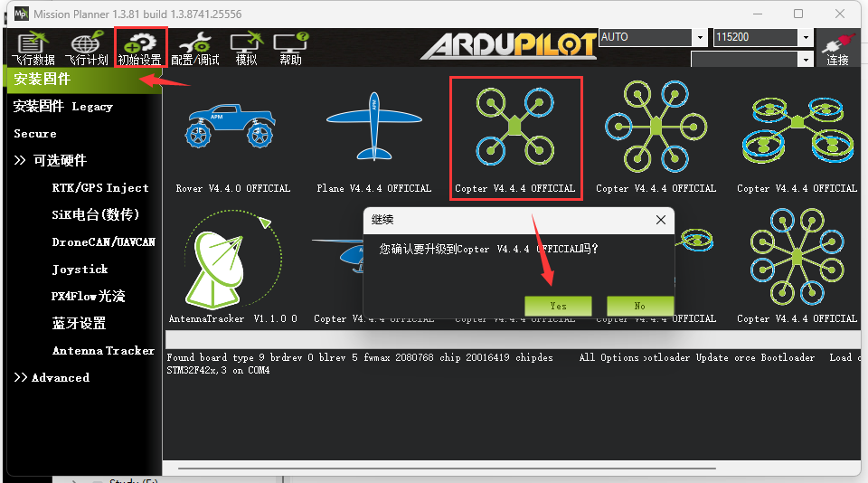Open the 模拟 simulation icon
Viewport: 868px width, 483px height.
coord(246,48)
